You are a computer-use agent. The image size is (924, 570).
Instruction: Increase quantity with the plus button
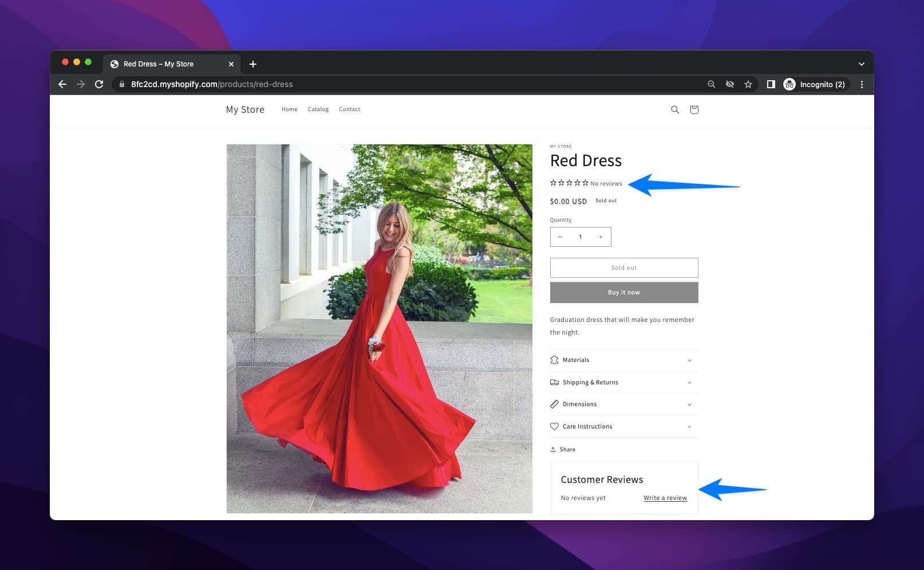click(x=601, y=237)
